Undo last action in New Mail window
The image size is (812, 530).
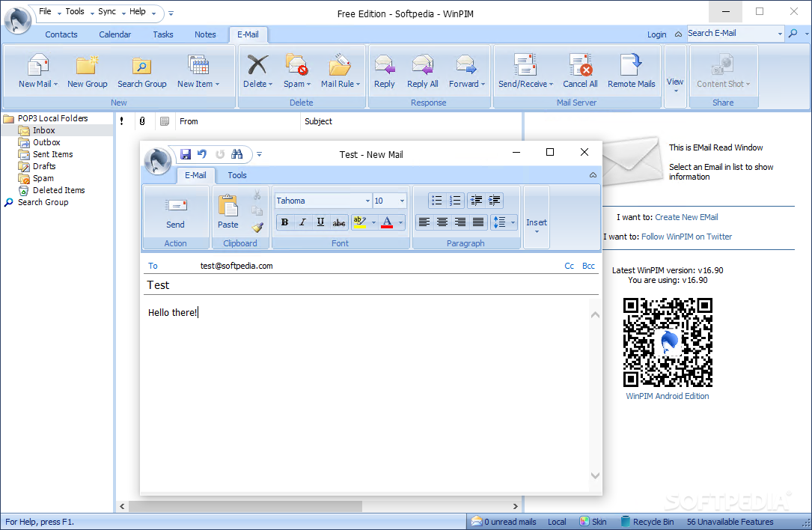[x=202, y=154]
